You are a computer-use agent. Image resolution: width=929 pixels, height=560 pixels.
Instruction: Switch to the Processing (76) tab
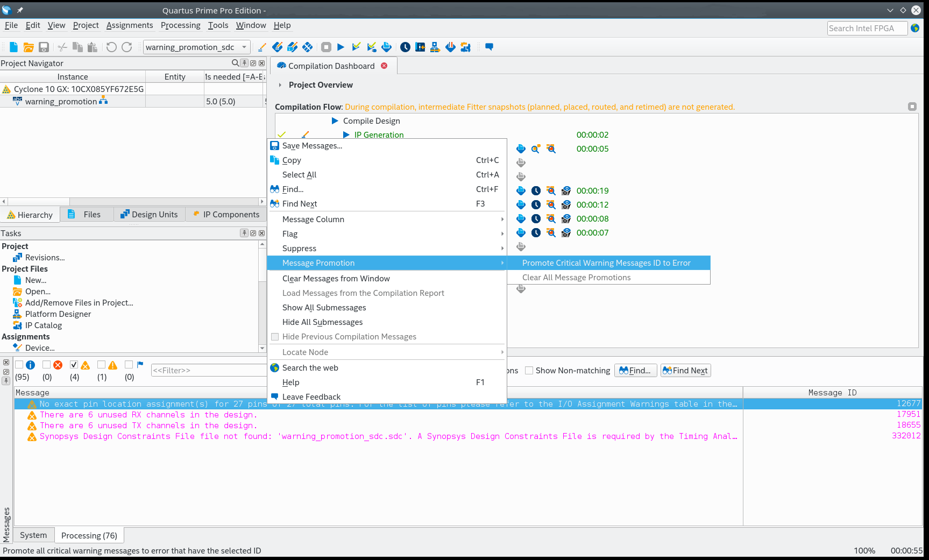tap(89, 536)
